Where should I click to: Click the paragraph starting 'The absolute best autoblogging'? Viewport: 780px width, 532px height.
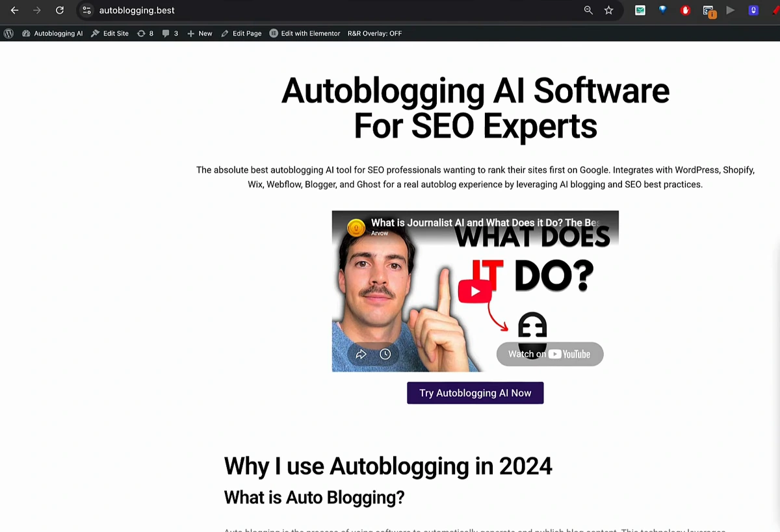point(475,177)
